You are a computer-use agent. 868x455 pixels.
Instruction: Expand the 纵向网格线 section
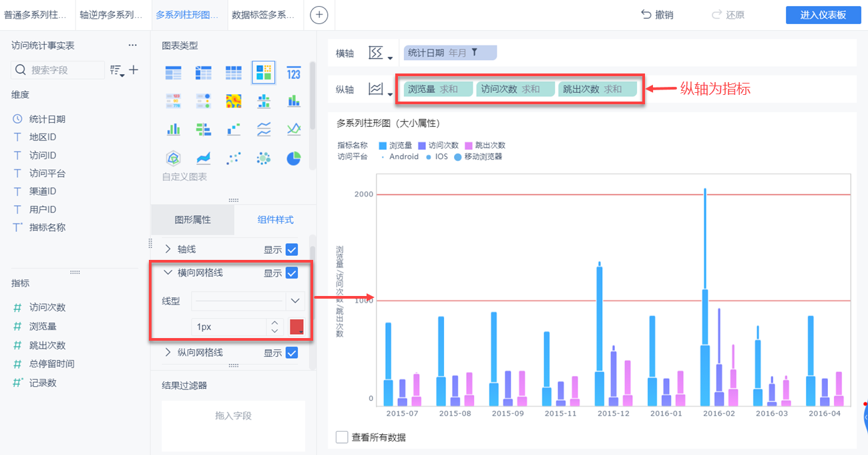[168, 352]
